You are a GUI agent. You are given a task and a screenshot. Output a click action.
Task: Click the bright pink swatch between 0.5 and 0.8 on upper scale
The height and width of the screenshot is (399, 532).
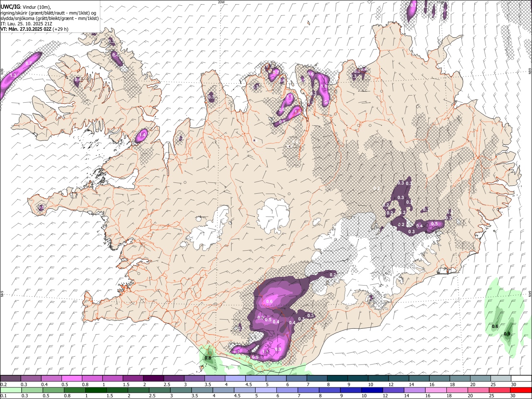pyautogui.click(x=71, y=379)
